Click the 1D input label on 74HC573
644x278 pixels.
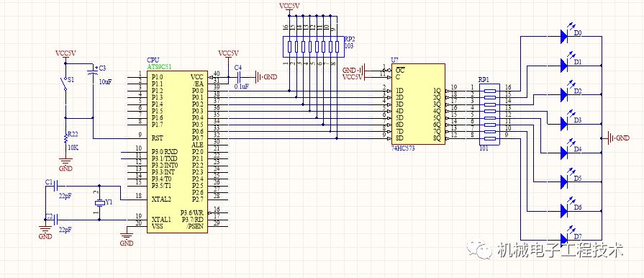click(399, 91)
